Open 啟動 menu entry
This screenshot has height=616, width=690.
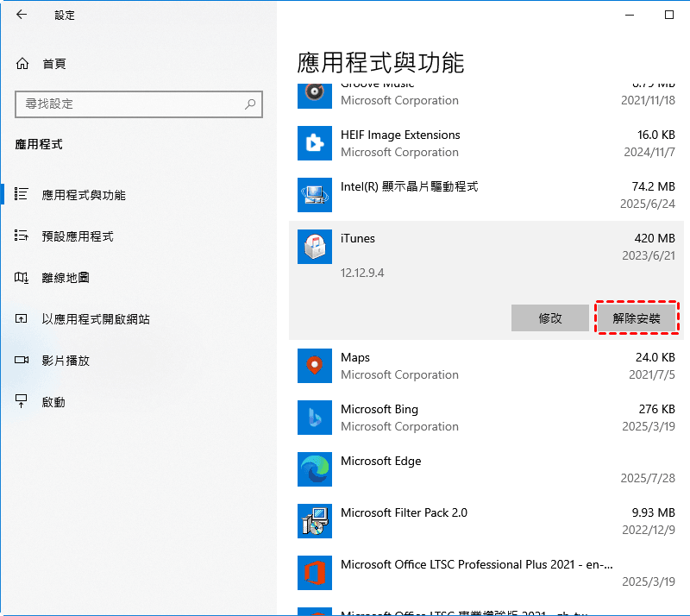pyautogui.click(x=53, y=402)
